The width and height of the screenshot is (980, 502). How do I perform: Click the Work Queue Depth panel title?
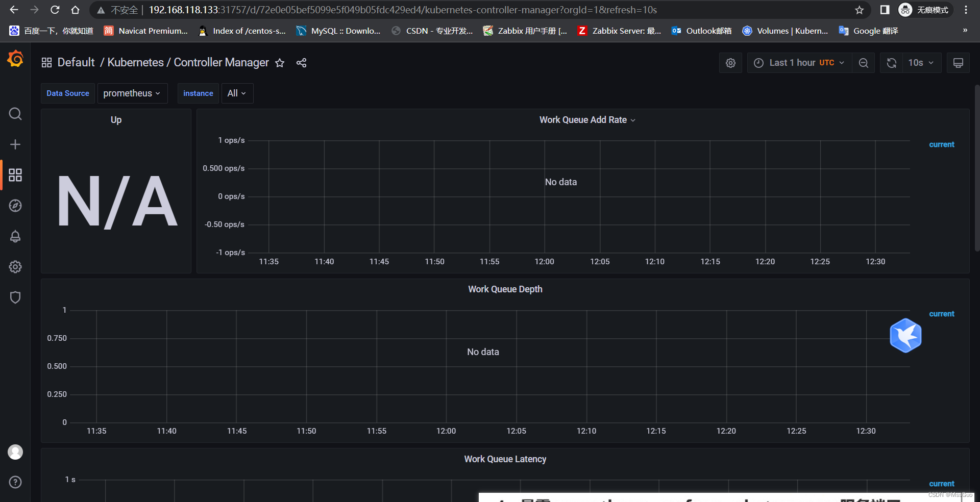[505, 289]
